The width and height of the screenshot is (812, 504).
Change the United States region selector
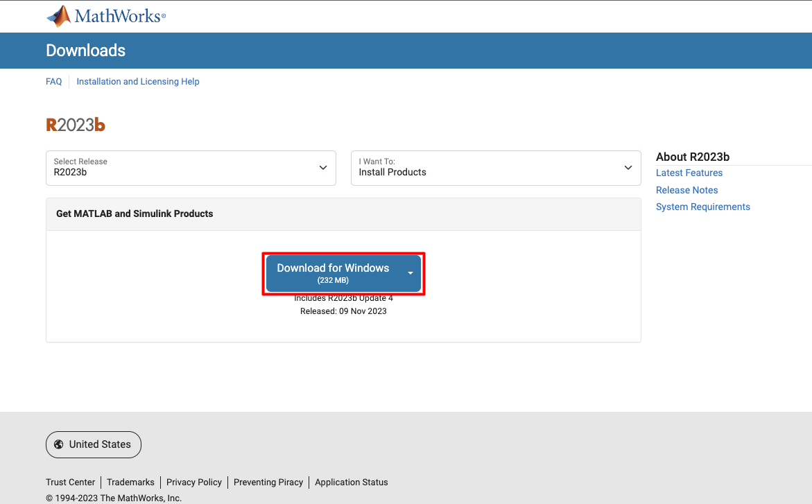[93, 444]
